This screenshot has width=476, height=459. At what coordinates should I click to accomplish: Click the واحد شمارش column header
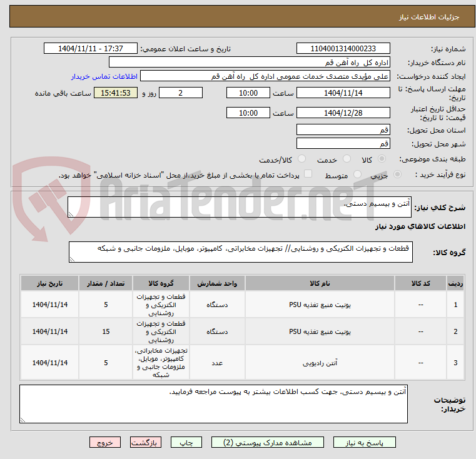pyautogui.click(x=217, y=283)
